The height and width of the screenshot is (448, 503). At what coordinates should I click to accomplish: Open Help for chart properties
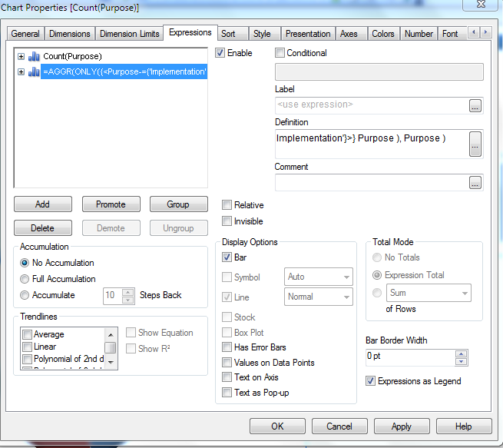click(x=464, y=426)
